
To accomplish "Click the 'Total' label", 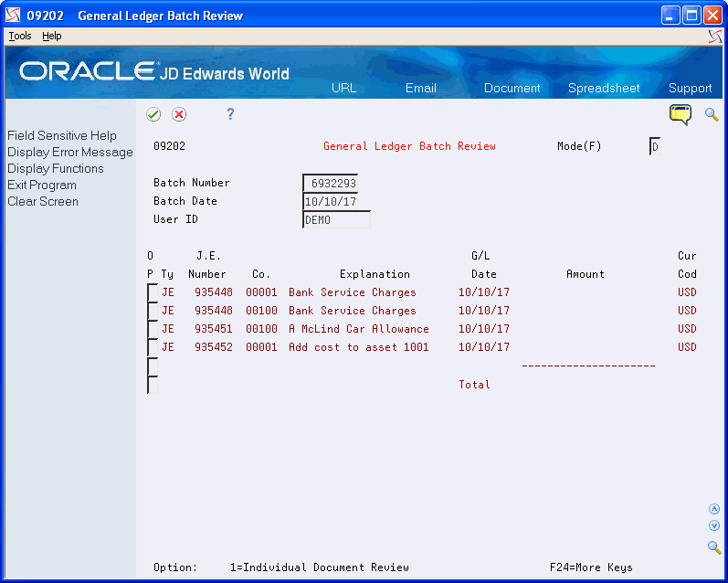I will coord(474,384).
